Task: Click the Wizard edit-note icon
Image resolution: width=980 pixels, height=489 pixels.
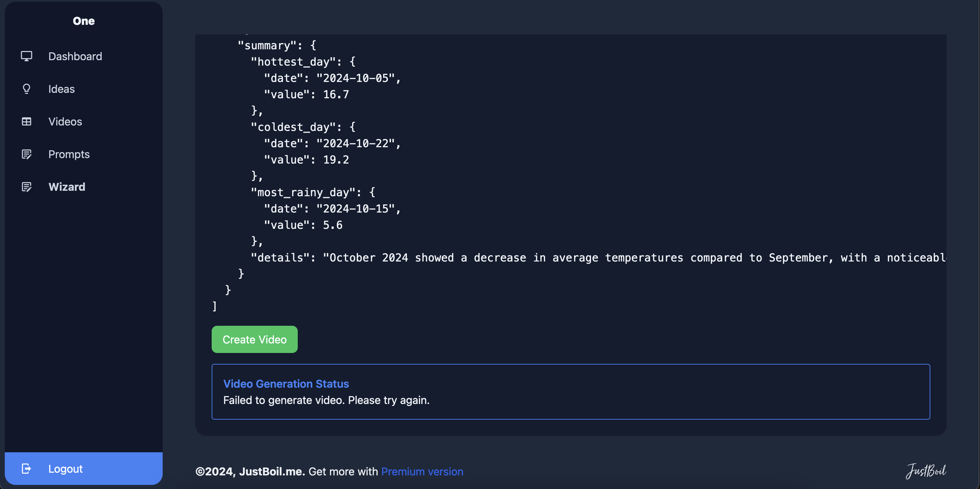Action: 26,187
